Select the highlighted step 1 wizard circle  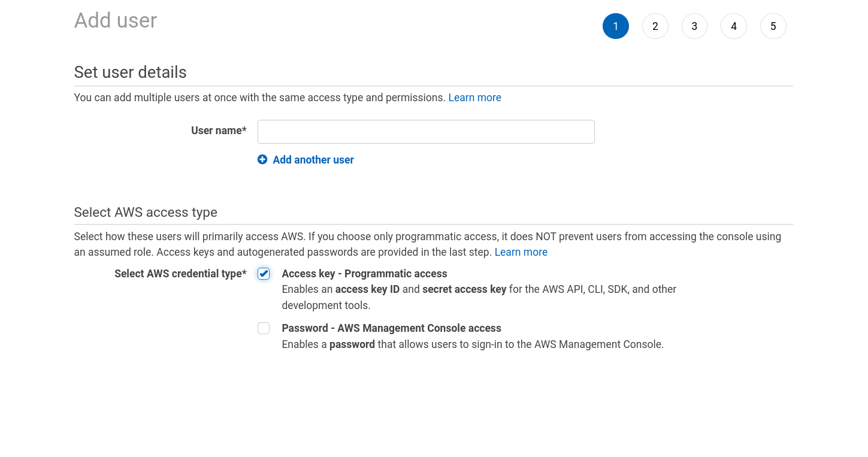[x=615, y=26]
